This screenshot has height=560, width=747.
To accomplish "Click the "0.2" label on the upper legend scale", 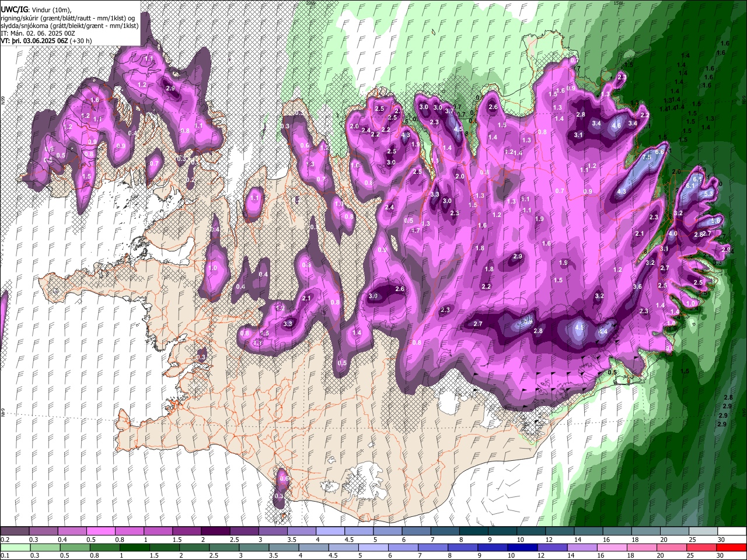I will coord(5,540).
